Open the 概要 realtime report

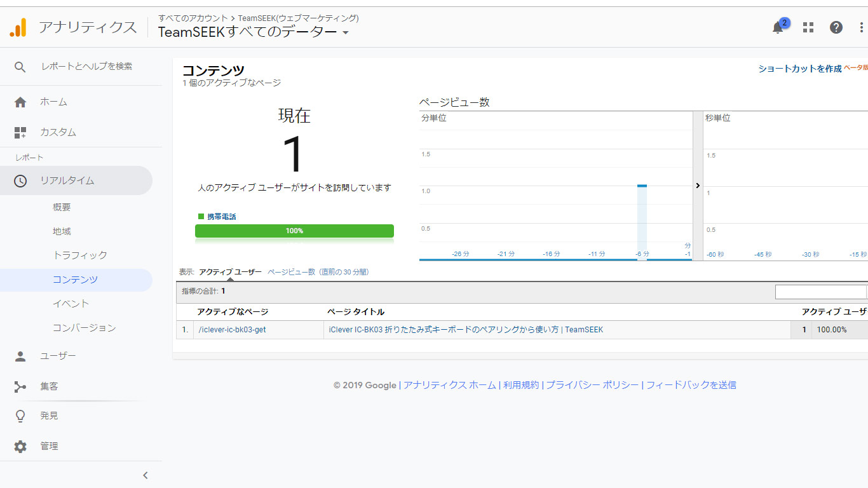coord(62,207)
